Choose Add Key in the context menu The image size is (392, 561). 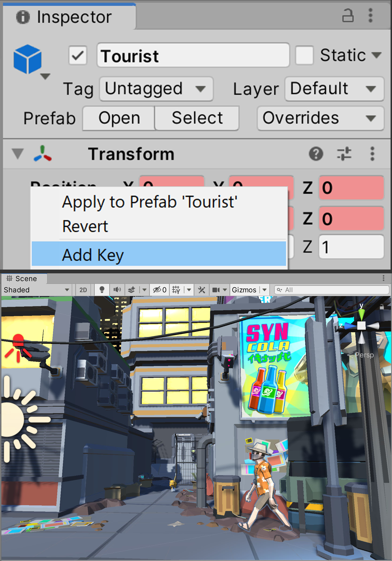point(159,254)
